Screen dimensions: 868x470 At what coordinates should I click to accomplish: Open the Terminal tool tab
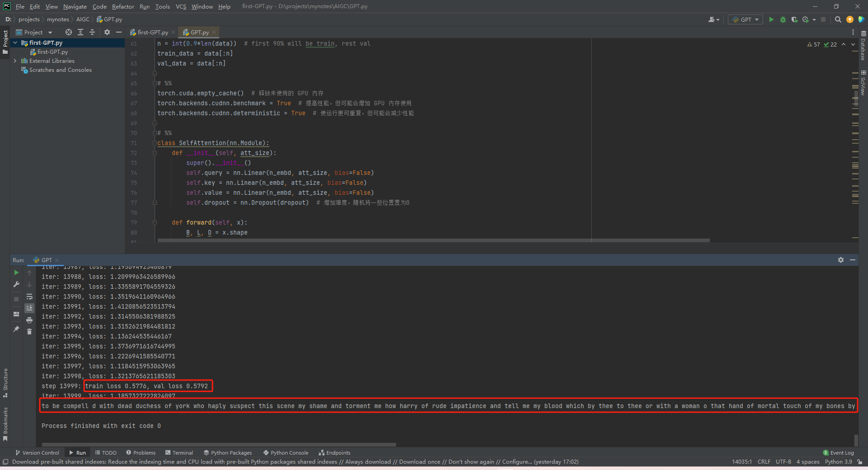coord(179,452)
